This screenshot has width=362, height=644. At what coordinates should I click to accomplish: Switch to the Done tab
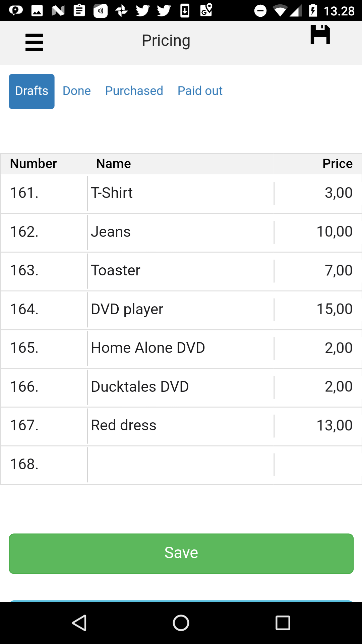tap(77, 91)
